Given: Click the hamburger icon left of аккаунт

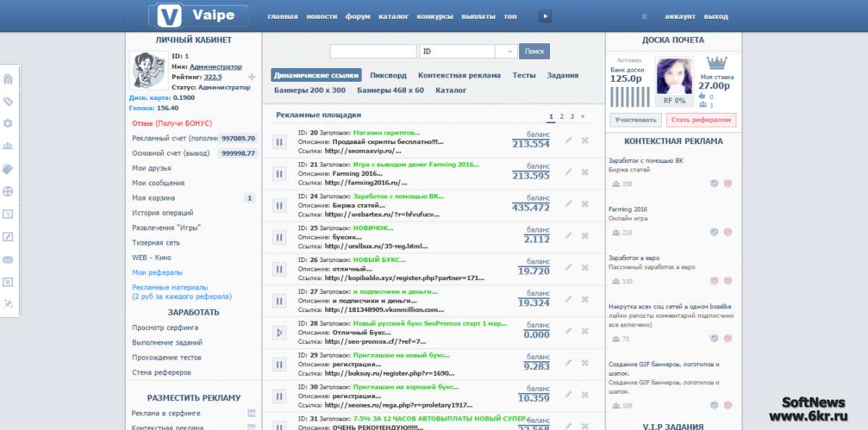Looking at the screenshot, I should [x=644, y=17].
